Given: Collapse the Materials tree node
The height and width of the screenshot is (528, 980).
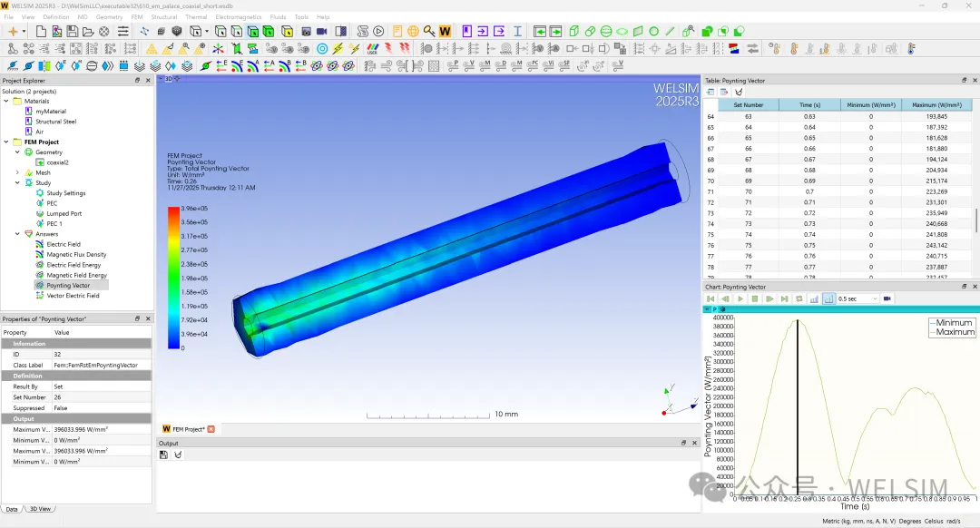Looking at the screenshot, I should tap(6, 101).
